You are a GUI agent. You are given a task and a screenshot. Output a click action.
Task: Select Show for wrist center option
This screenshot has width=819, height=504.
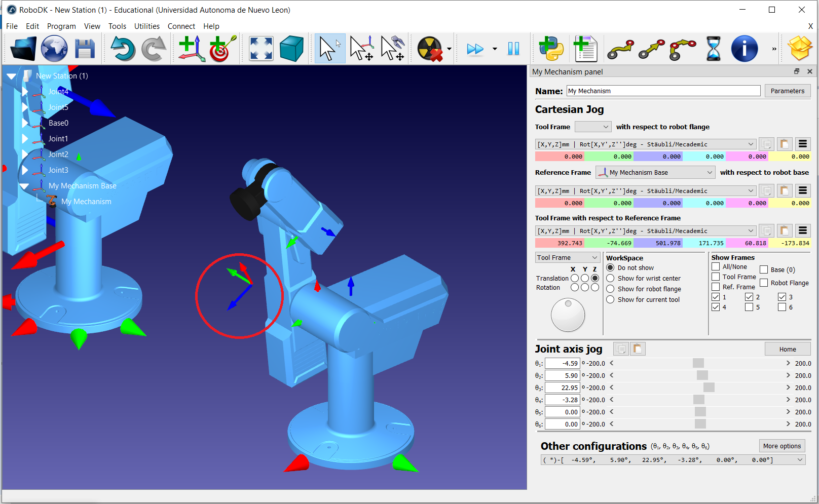pyautogui.click(x=610, y=278)
